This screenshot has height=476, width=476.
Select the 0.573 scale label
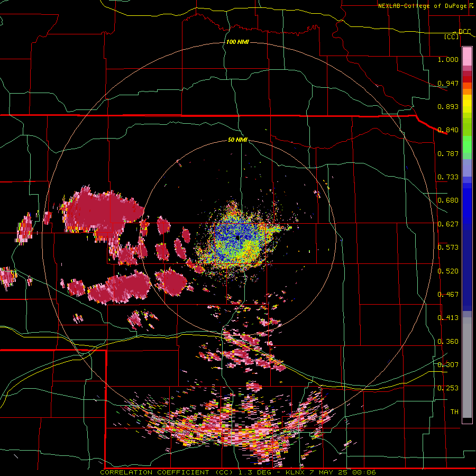coord(448,248)
